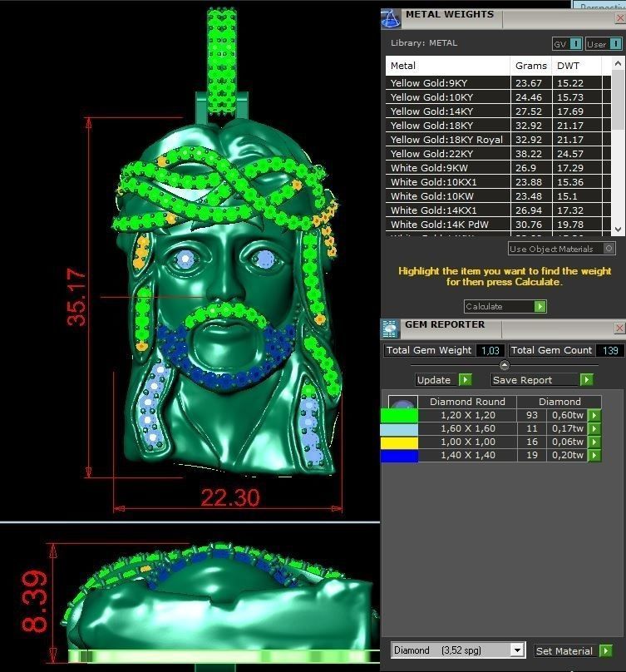Select the White Gold:14K PdW row
This screenshot has width=626, height=672.
click(x=498, y=225)
